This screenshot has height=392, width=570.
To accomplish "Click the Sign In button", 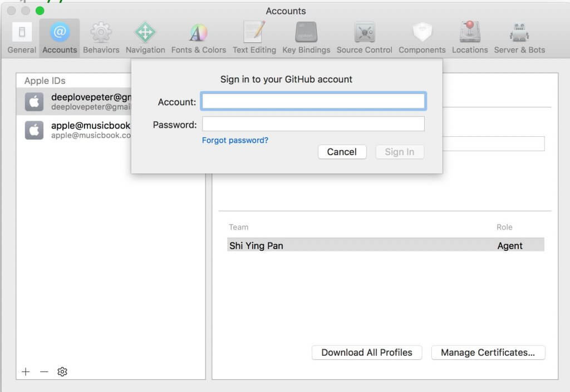I will 400,152.
